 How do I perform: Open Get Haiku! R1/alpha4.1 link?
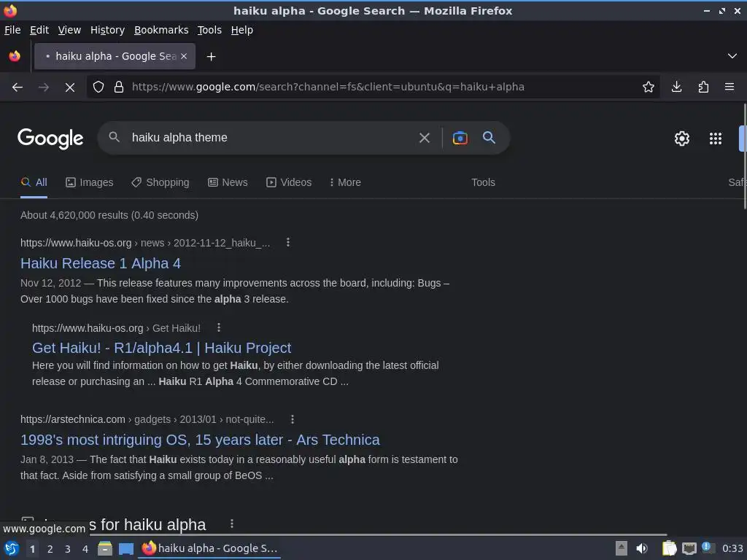pos(161,348)
